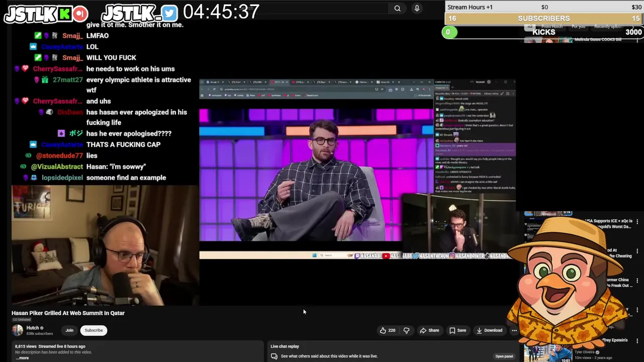Select the From Hutch filter chip
The height and width of the screenshot is (362, 644).
551,26
